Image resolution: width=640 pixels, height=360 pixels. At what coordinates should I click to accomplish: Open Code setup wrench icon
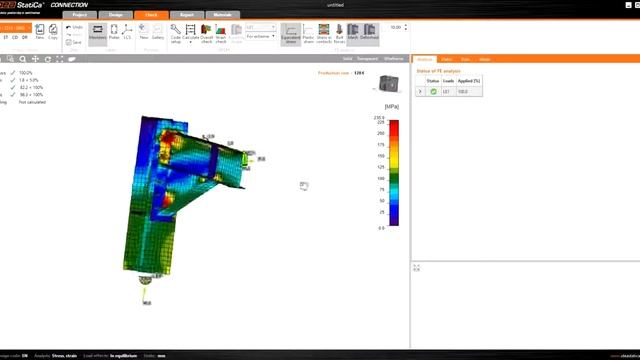176,33
